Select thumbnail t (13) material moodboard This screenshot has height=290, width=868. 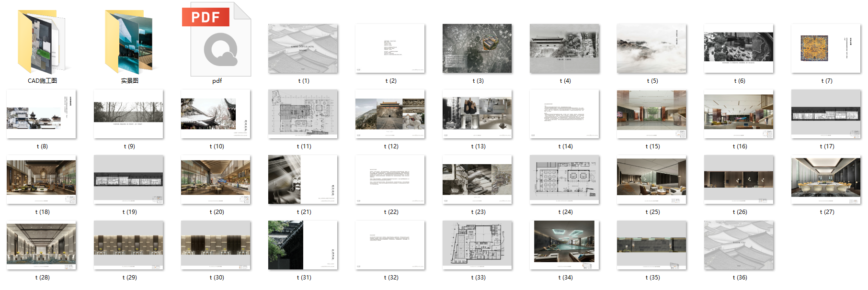tap(477, 114)
